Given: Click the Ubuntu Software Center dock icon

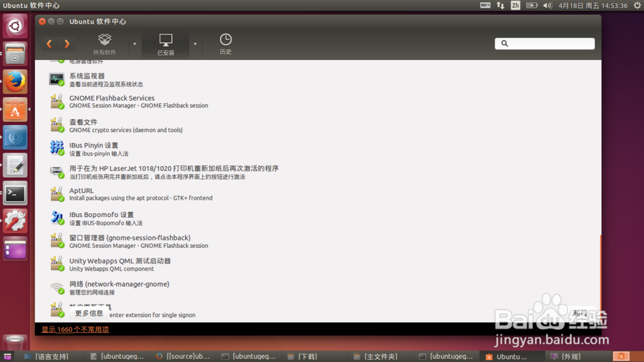Looking at the screenshot, I should point(15,110).
